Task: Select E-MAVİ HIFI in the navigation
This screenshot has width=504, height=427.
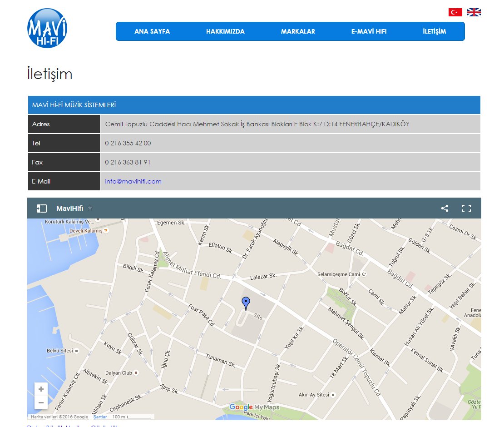Action: pyautogui.click(x=369, y=31)
